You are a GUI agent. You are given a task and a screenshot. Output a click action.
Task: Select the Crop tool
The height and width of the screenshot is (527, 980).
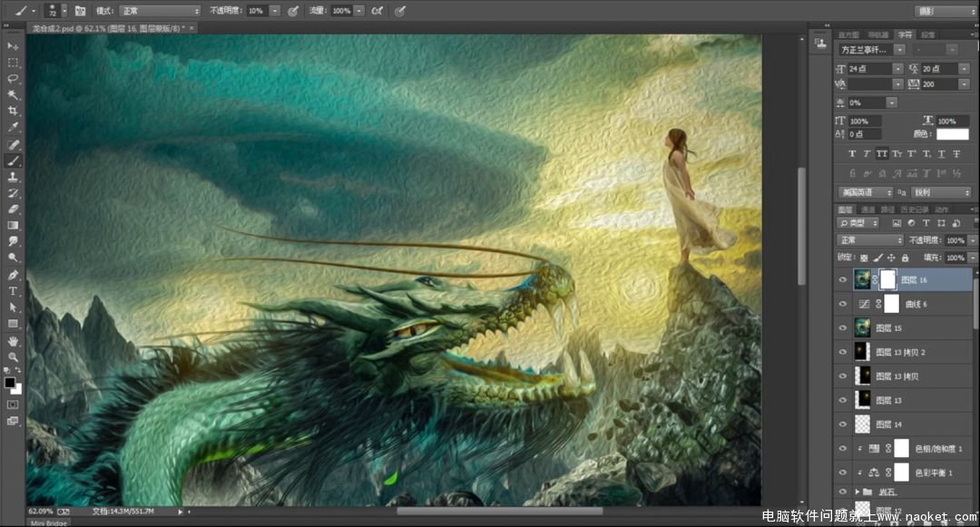pyautogui.click(x=13, y=112)
